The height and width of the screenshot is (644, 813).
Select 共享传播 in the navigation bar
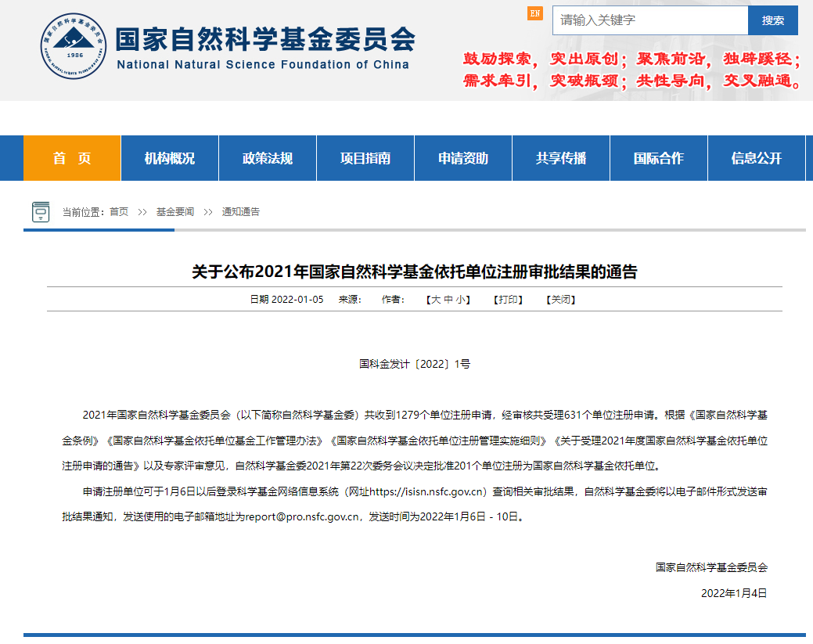click(x=561, y=158)
